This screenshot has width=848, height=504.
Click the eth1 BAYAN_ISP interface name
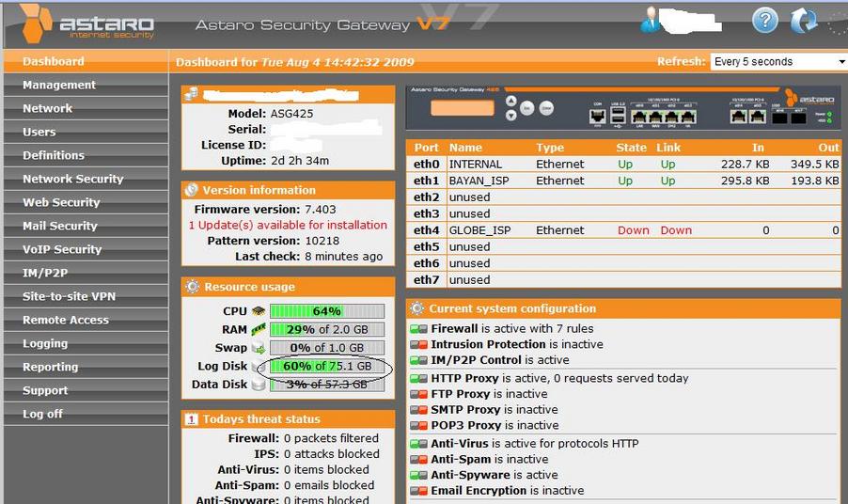tap(479, 181)
